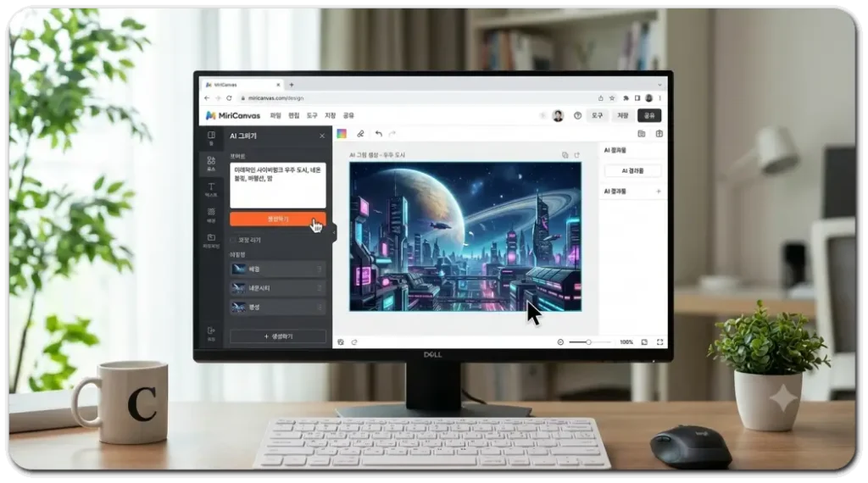Viewport: 868px width, 483px height.
Task: Open the rainbow color swatch in toolbar
Action: click(342, 134)
